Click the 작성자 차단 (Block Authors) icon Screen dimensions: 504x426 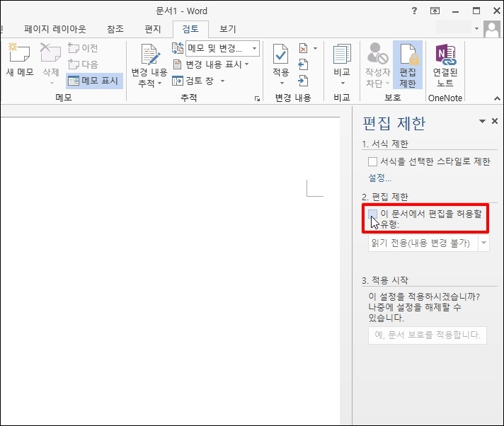(377, 53)
